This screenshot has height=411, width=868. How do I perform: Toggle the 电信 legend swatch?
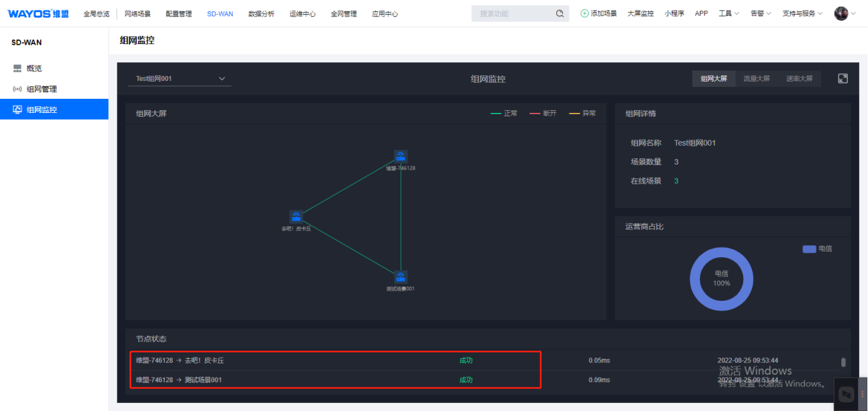pyautogui.click(x=809, y=249)
